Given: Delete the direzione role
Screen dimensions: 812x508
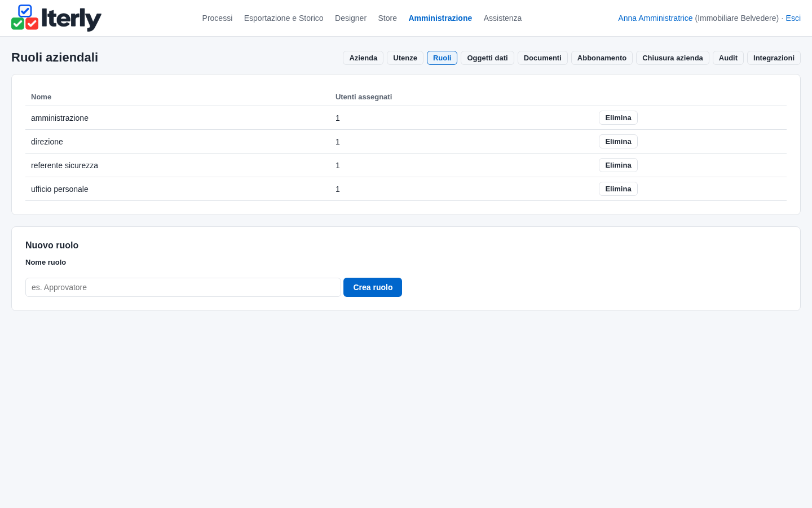Looking at the screenshot, I should coord(618,141).
